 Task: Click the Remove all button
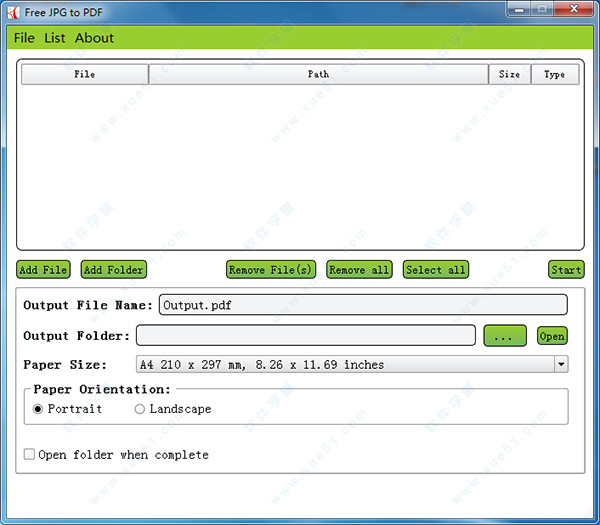coord(359,270)
